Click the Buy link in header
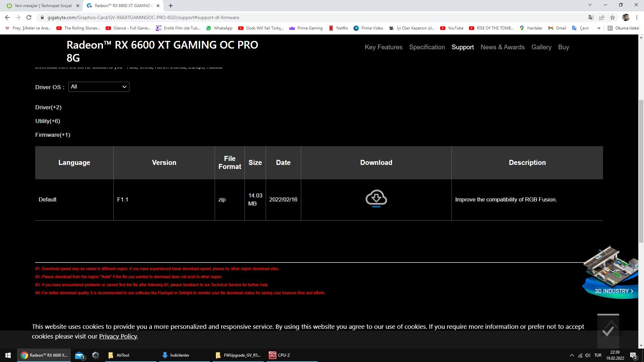Image resolution: width=644 pixels, height=362 pixels. [563, 47]
